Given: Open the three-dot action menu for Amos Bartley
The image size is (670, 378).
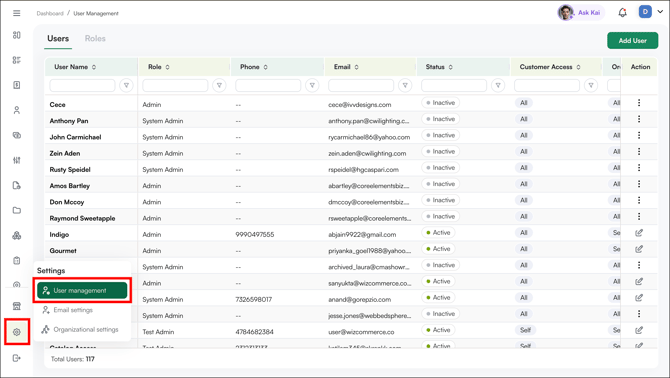Looking at the screenshot, I should tap(639, 184).
